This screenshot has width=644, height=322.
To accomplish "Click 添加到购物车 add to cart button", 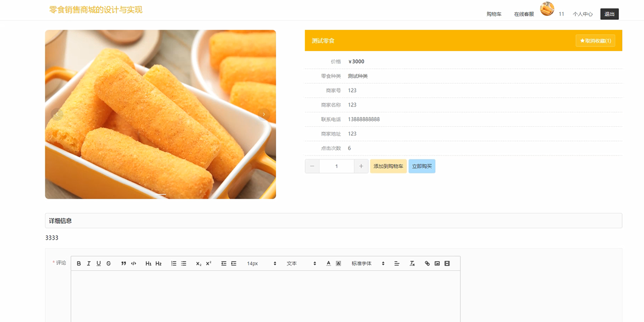I will tap(388, 166).
